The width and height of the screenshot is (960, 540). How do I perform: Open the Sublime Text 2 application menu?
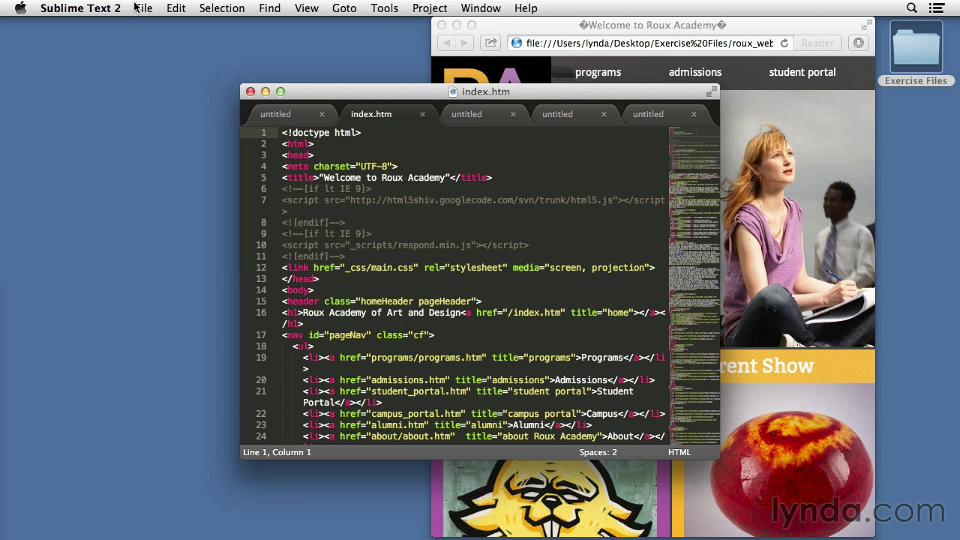click(80, 8)
